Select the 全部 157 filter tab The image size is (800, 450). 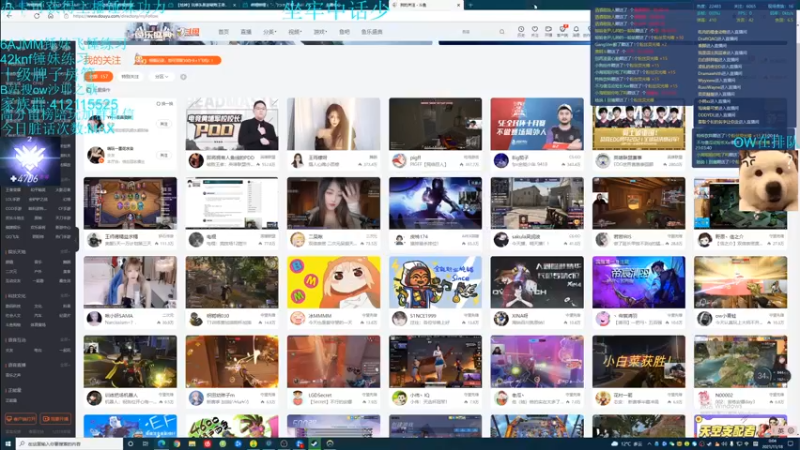[99, 77]
